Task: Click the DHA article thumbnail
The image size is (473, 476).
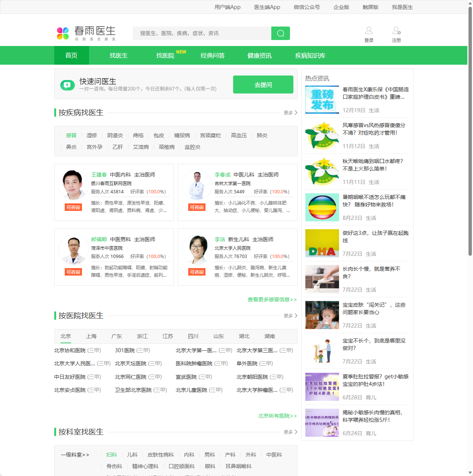Action: click(322, 243)
